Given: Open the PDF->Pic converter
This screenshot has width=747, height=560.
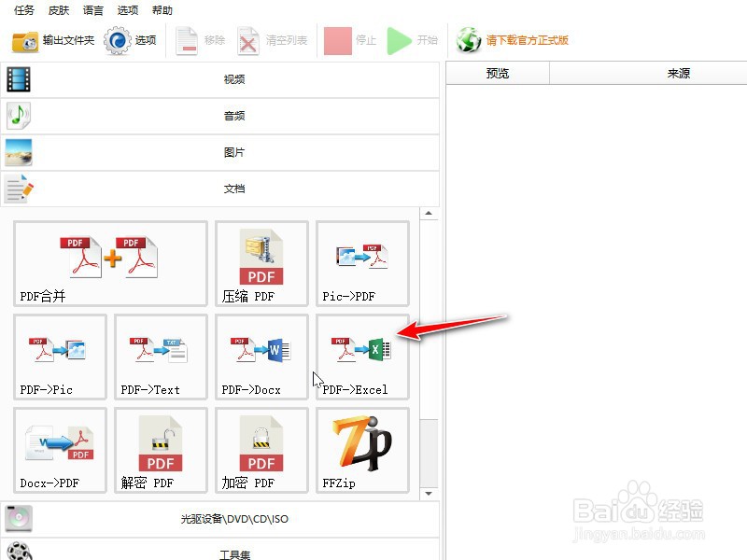Looking at the screenshot, I should (60, 357).
